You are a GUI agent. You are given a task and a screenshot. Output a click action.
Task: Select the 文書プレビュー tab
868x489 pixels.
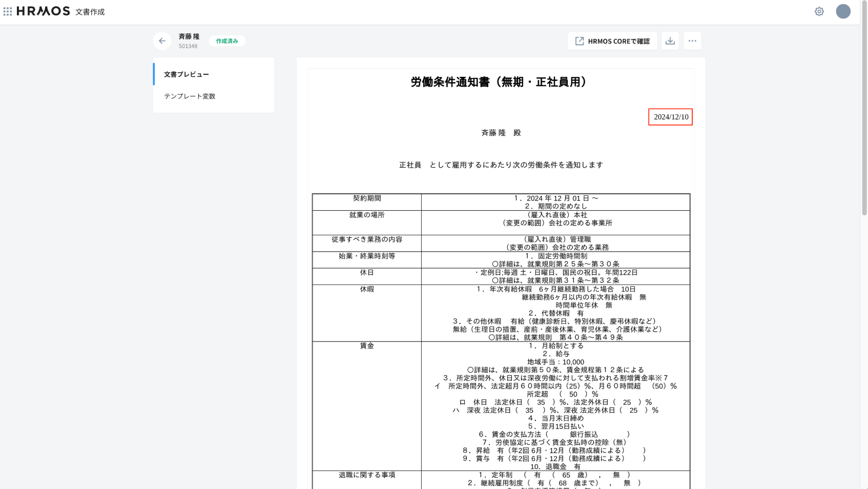pos(187,74)
